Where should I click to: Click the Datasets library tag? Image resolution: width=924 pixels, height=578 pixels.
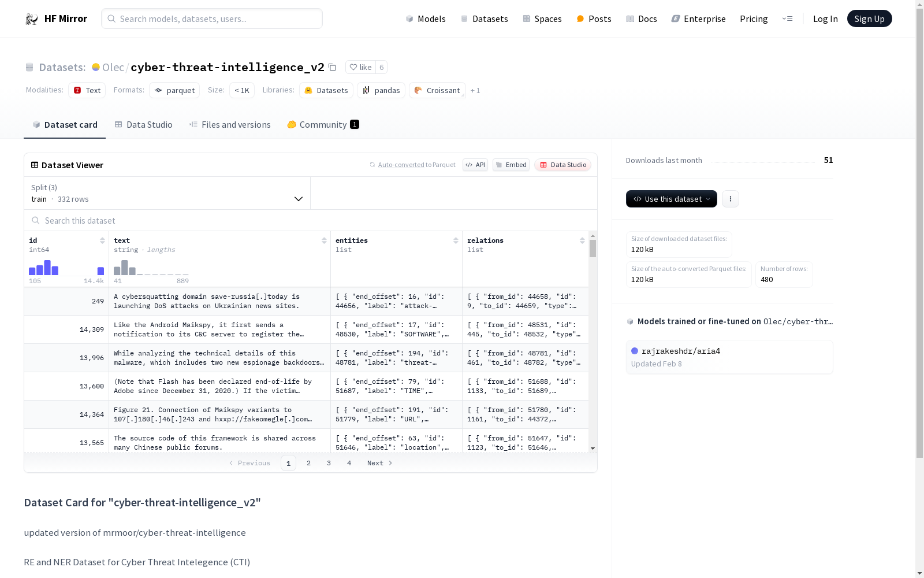click(x=326, y=90)
